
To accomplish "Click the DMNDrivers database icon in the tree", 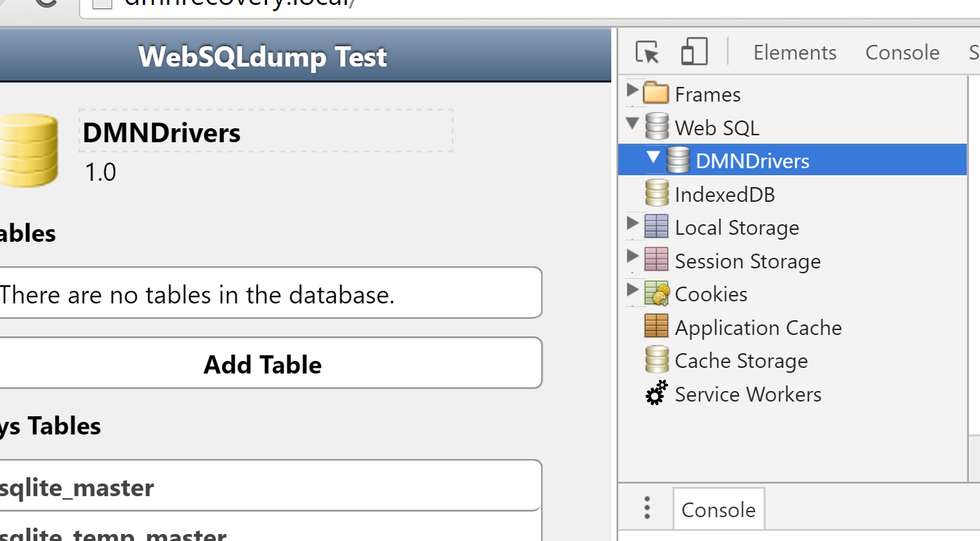I will coord(678,160).
